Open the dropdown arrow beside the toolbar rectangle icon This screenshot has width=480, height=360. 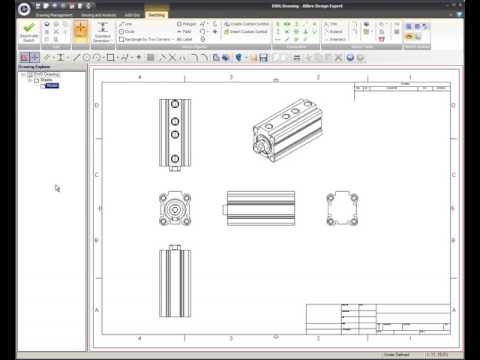[x=117, y=58]
